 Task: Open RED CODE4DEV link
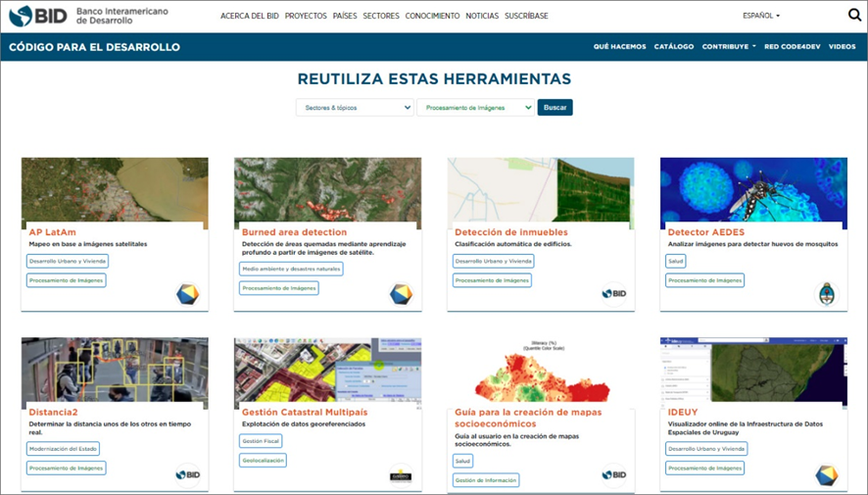[793, 46]
